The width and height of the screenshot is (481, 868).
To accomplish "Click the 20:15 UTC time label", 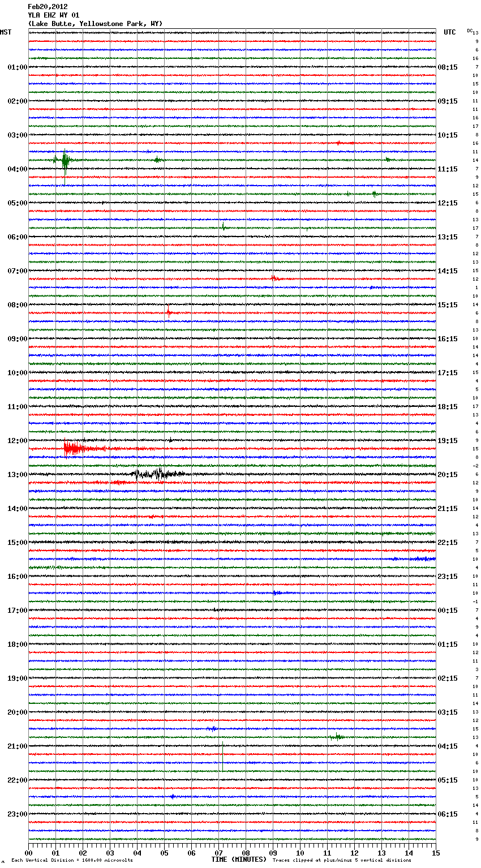I will click(x=448, y=475).
